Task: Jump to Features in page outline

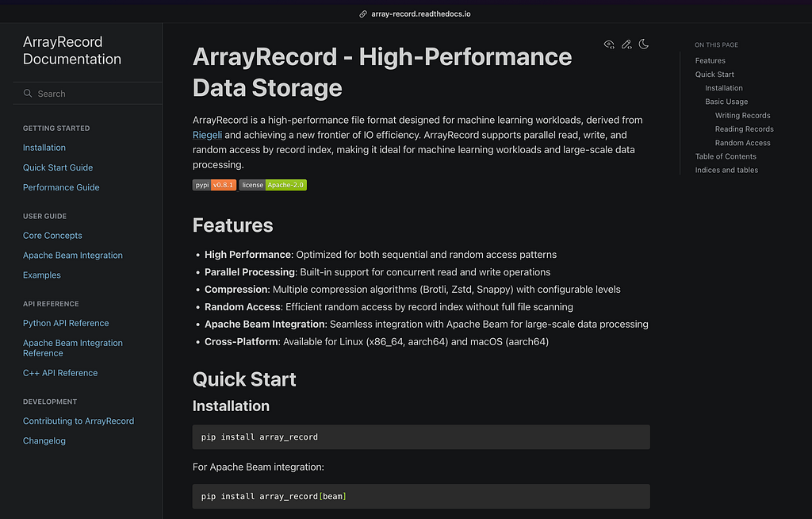Action: [710, 60]
